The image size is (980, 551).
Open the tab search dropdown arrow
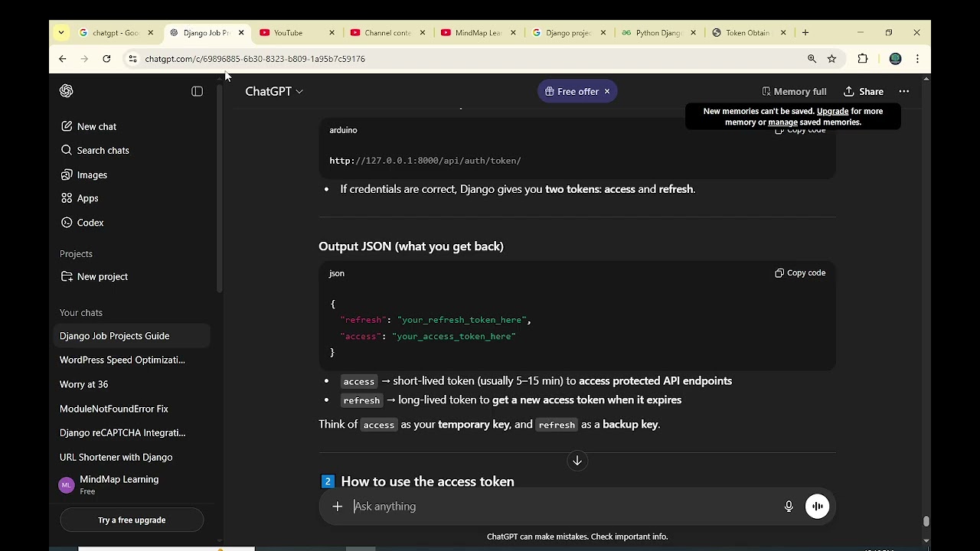[60, 33]
